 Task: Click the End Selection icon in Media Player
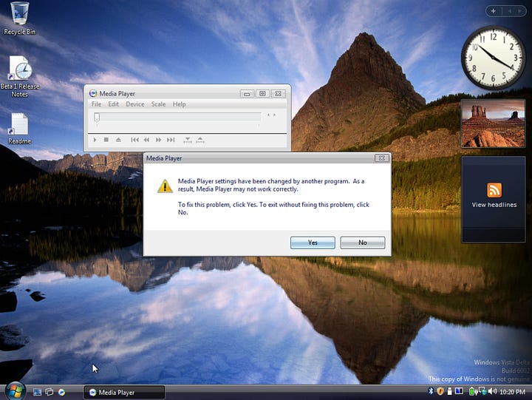200,140
